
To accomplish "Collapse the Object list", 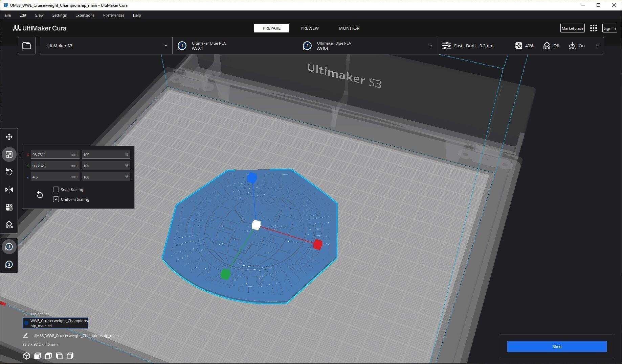I will point(24,314).
